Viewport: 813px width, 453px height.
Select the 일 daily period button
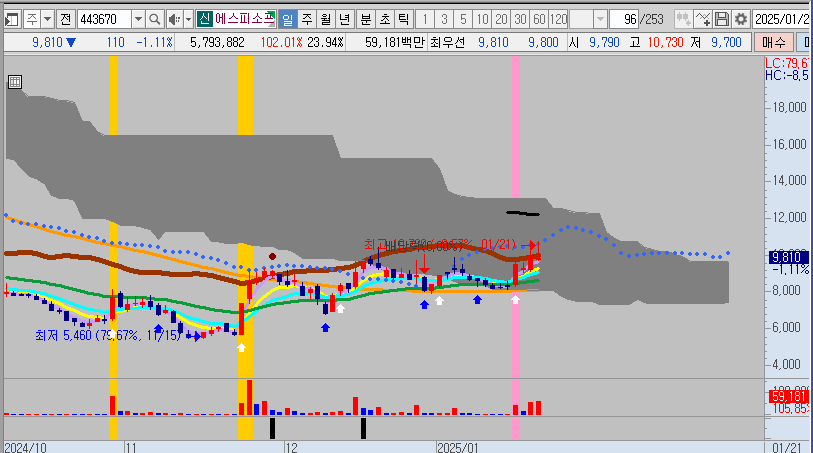click(x=287, y=20)
